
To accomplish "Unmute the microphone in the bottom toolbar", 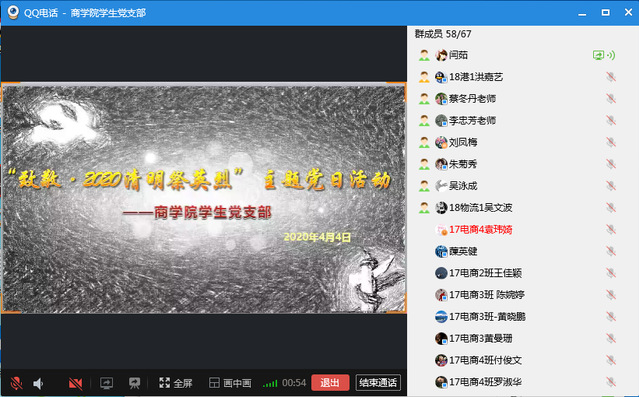I will [x=16, y=383].
